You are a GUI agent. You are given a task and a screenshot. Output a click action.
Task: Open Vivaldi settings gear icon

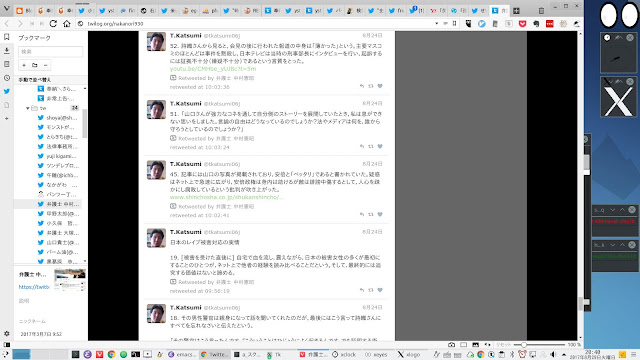pyautogui.click(x=7, y=333)
